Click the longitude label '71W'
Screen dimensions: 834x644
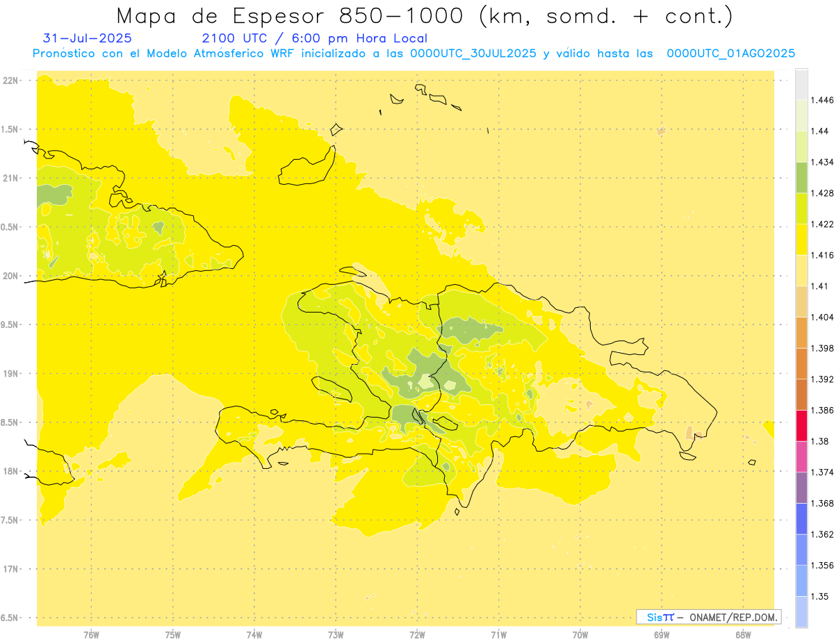click(498, 635)
